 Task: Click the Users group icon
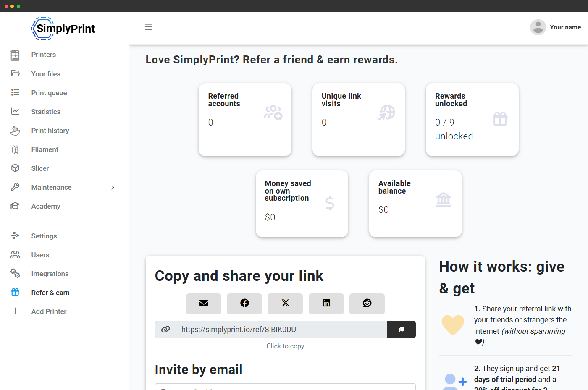tap(15, 254)
